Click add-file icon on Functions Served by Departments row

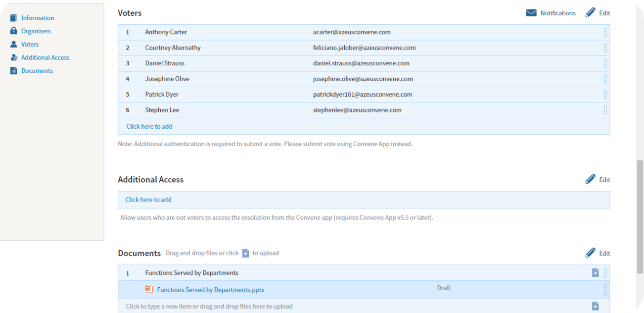[x=596, y=273]
